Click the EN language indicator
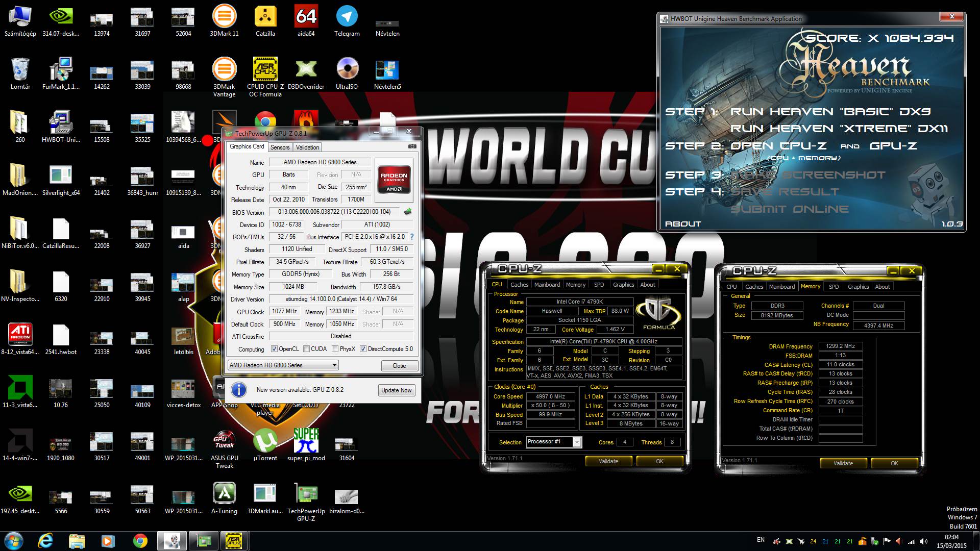980x551 pixels. 761,540
